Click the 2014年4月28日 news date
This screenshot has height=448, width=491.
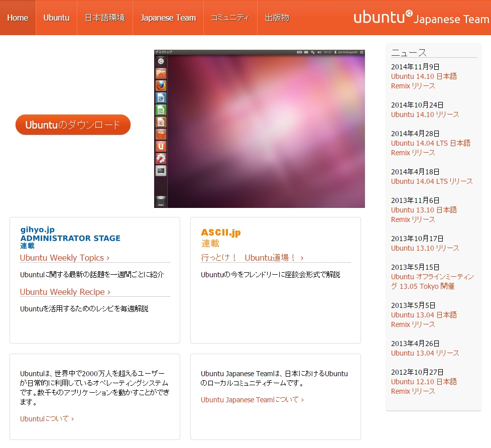coord(415,134)
